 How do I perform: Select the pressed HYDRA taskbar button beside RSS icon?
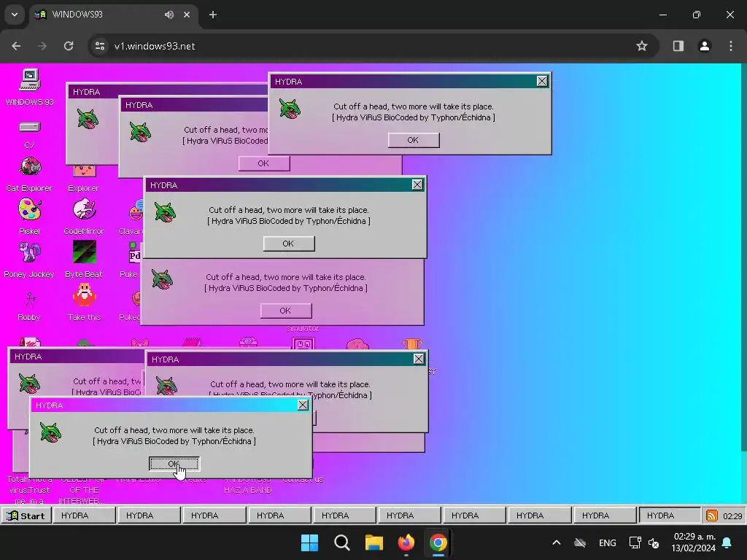pos(670,516)
